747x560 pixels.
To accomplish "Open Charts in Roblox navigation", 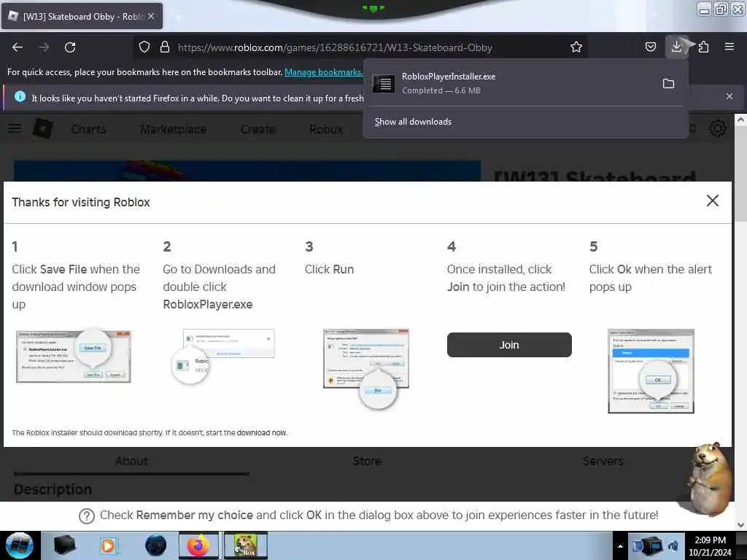I will click(88, 129).
